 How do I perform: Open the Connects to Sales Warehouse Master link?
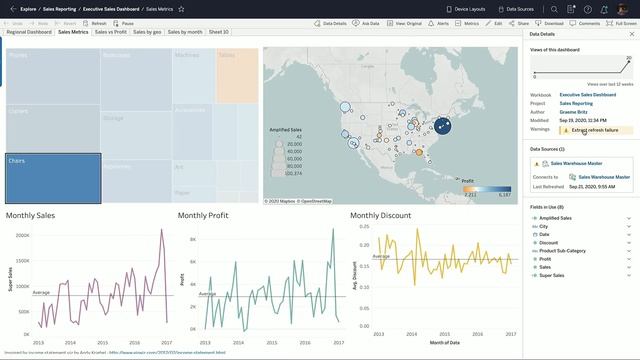[604, 177]
